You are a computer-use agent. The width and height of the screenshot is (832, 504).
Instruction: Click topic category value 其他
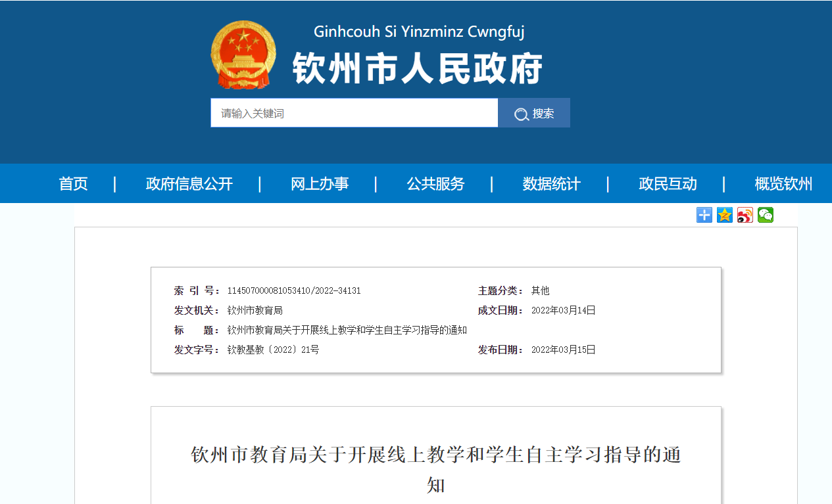tap(540, 291)
